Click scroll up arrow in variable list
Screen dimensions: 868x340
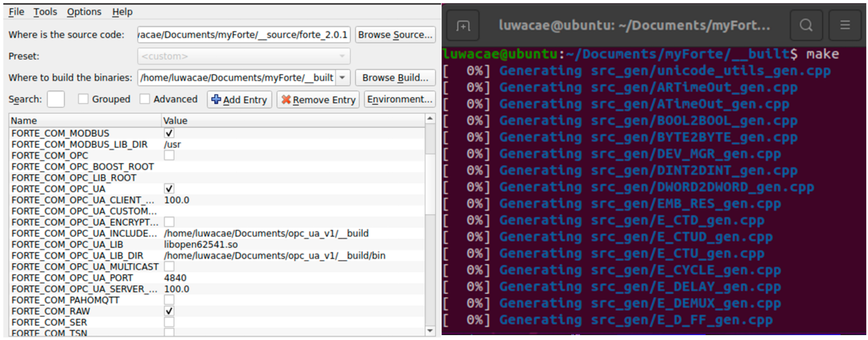430,119
